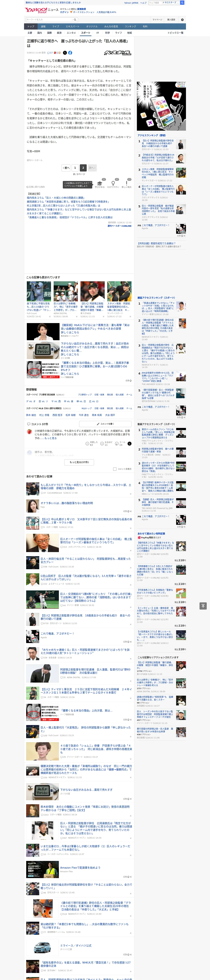Image resolution: width=210 pixels, height=980 pixels.
Task: Click 記事に関する報告 link
Action: [x=36, y=187]
